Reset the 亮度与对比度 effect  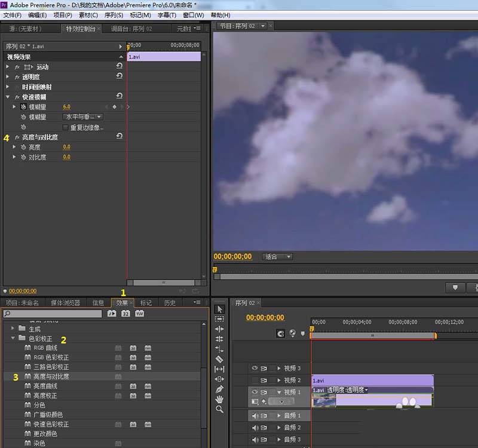pyautogui.click(x=119, y=136)
